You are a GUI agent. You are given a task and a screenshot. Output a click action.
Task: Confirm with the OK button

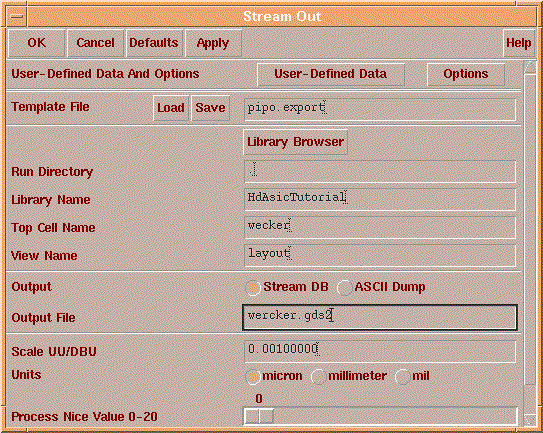(x=36, y=43)
